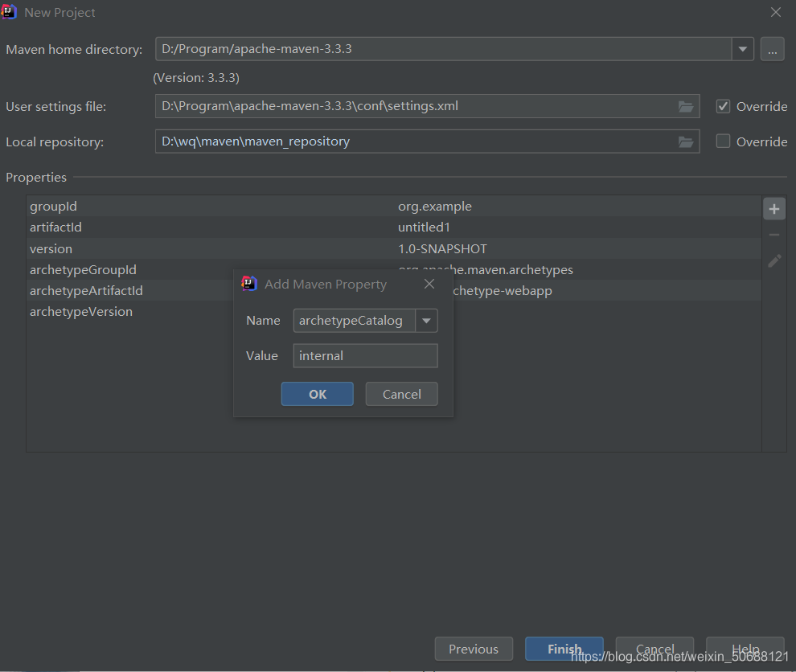Click the Properties section label
This screenshot has width=796, height=672.
[36, 177]
